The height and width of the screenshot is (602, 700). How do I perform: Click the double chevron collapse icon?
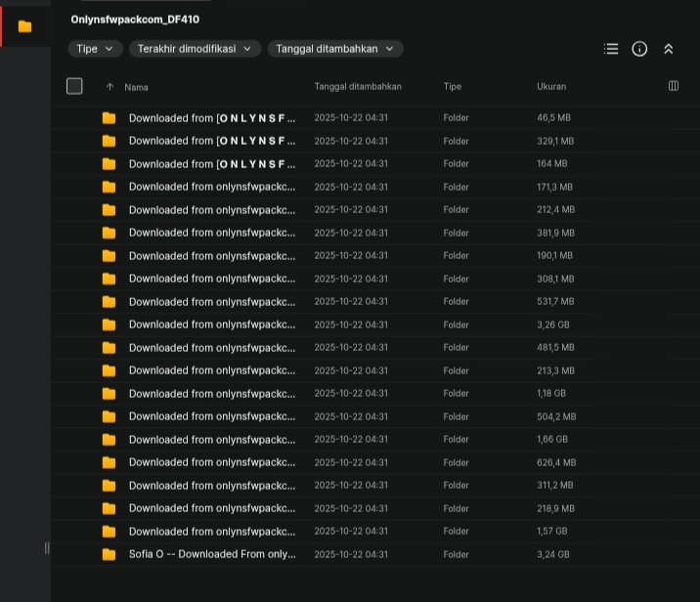[x=669, y=49]
